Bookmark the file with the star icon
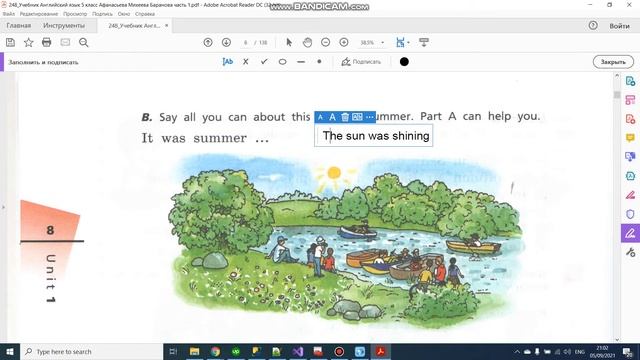Viewport: 640px width, 360px height. click(29, 42)
